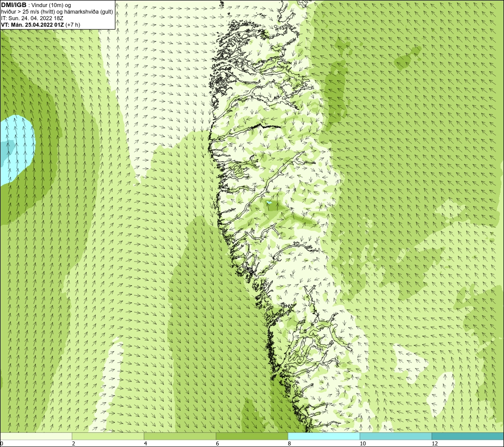Click the '(+7 h)' forecast offset text
The height and width of the screenshot is (447, 504).
tap(73, 25)
